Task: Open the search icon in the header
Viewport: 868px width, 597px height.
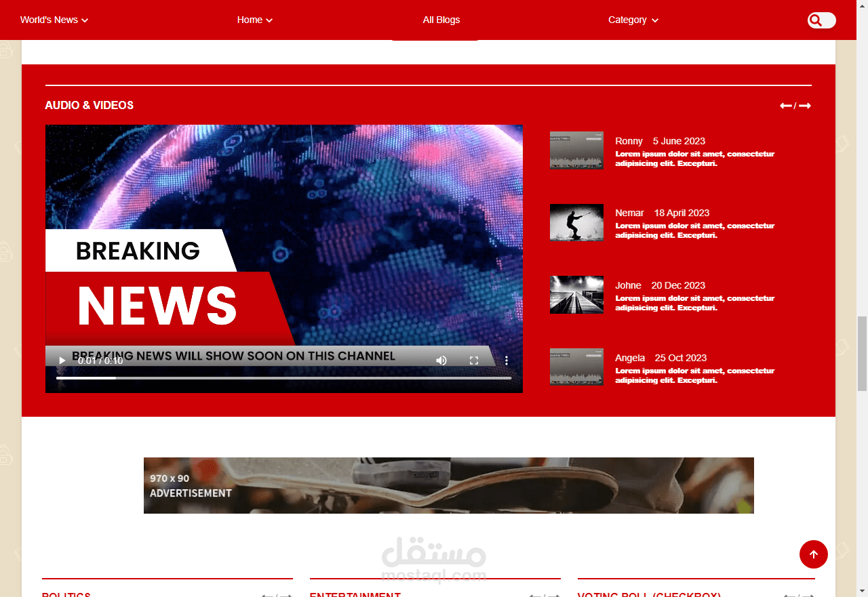Action: click(x=816, y=20)
